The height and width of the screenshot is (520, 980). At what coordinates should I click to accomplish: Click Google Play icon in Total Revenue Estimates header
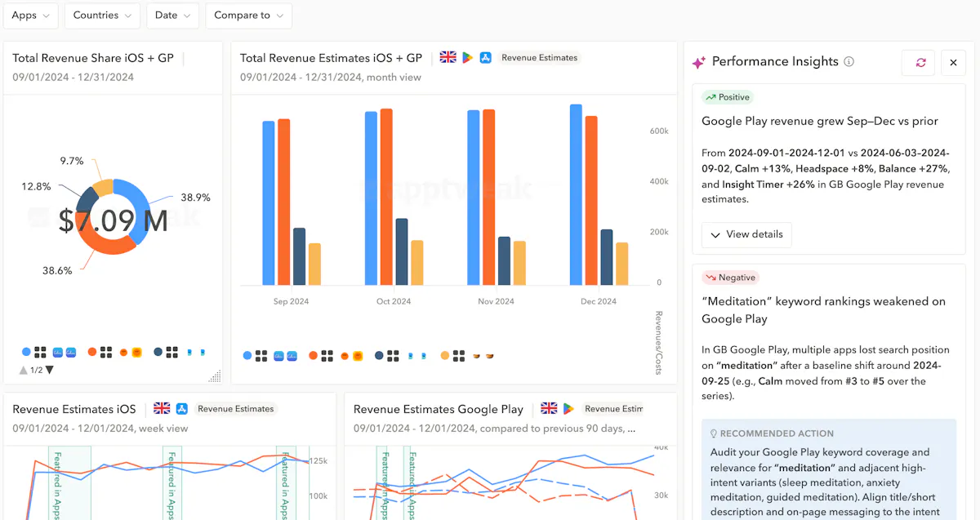467,58
